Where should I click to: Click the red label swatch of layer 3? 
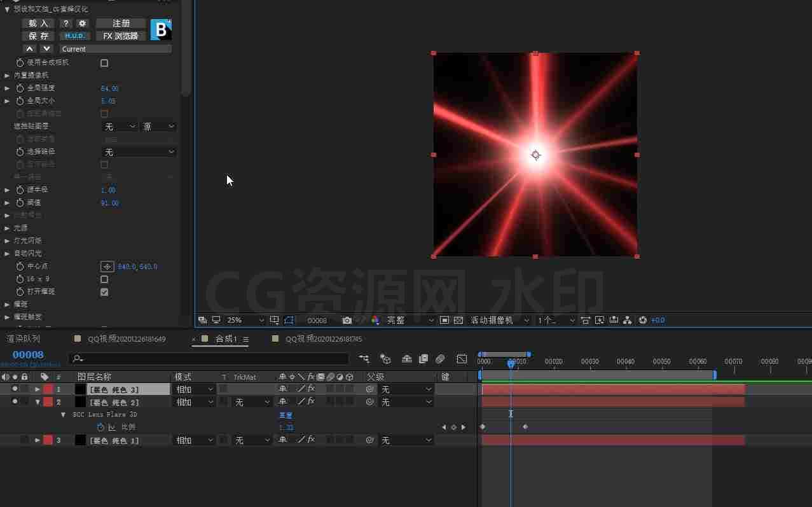(48, 440)
